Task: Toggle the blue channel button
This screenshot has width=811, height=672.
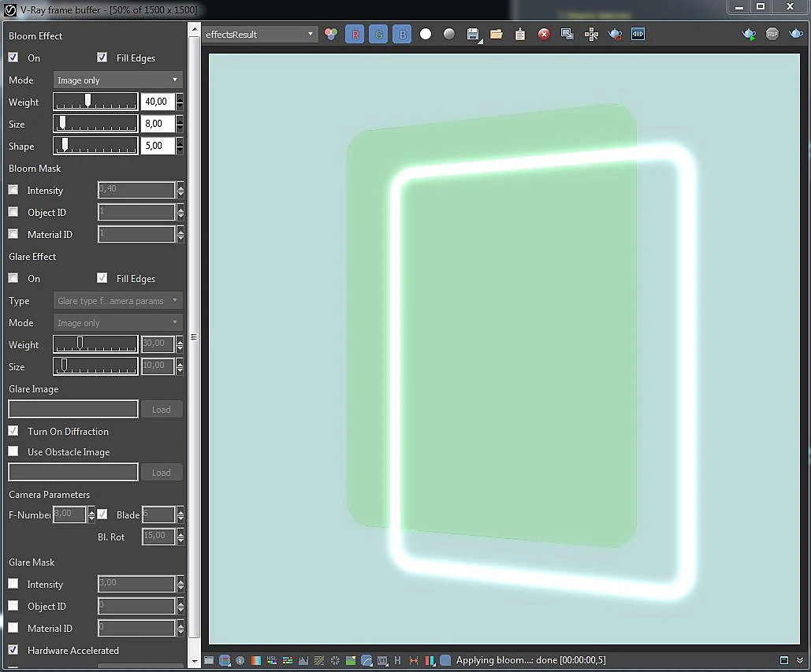Action: tap(403, 35)
